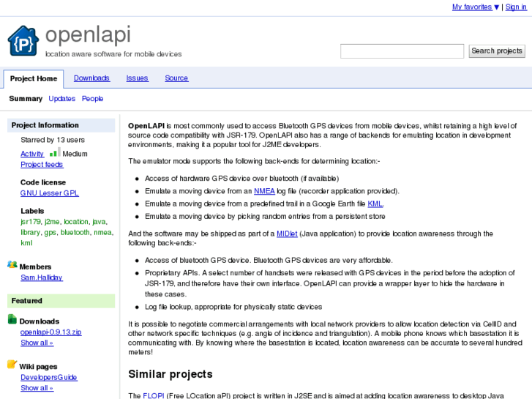Click the Search projects button

point(497,51)
